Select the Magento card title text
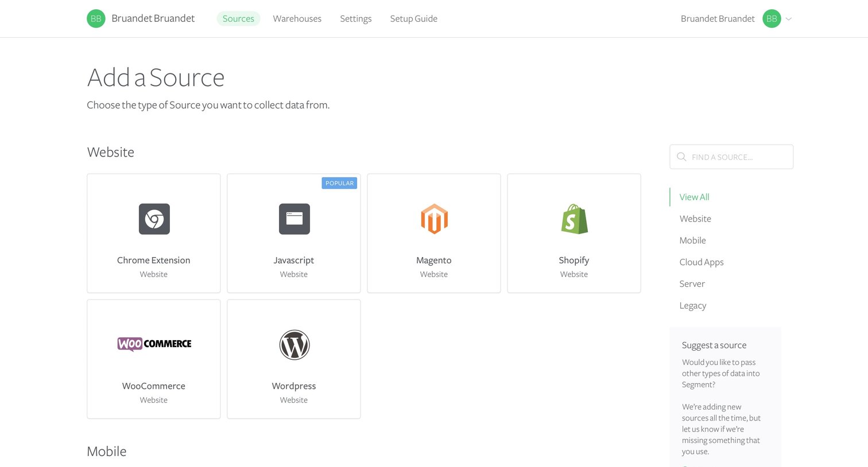 point(434,260)
